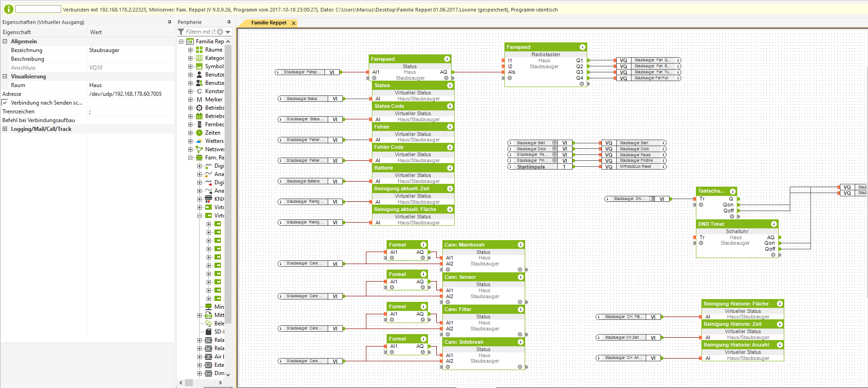Pin the Eigenschaften properties panel
Image resolution: width=868 pixels, height=388 pixels.
[169, 22]
